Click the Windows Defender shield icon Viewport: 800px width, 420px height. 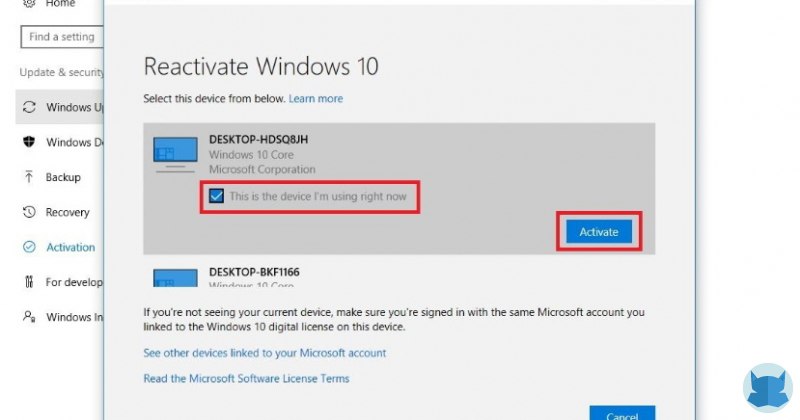pos(29,142)
